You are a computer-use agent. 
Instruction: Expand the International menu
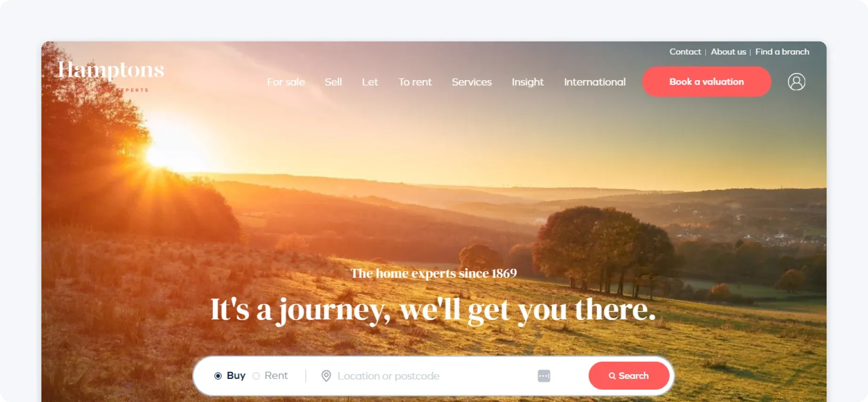point(595,82)
